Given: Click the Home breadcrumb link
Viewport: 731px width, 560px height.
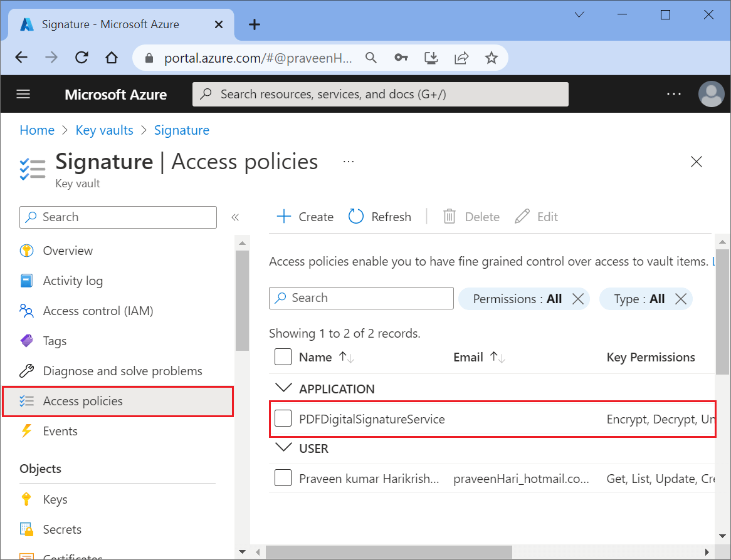Looking at the screenshot, I should [37, 130].
